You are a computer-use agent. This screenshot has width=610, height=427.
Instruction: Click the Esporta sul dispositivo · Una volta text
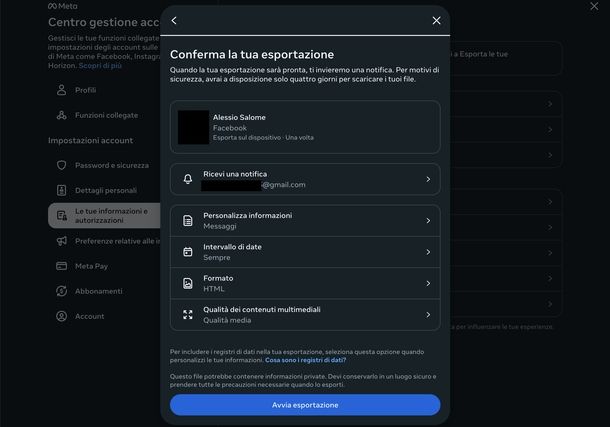[x=263, y=138]
